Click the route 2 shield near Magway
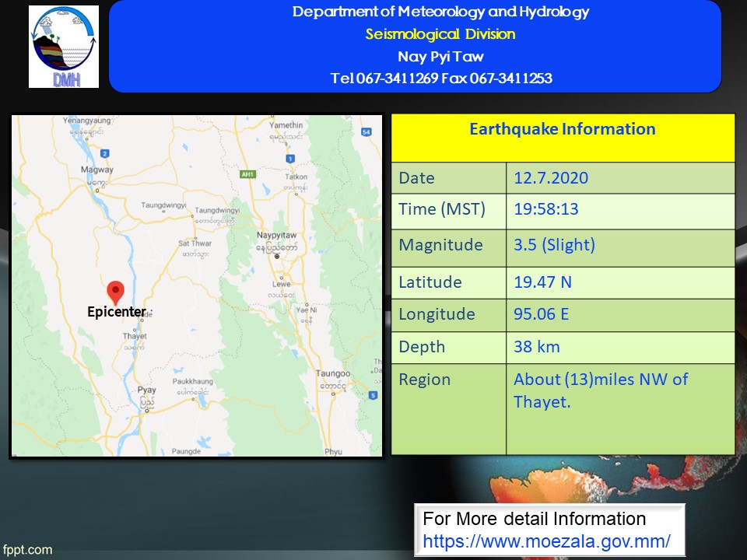Screen dimensions: 747x560 coord(105,153)
